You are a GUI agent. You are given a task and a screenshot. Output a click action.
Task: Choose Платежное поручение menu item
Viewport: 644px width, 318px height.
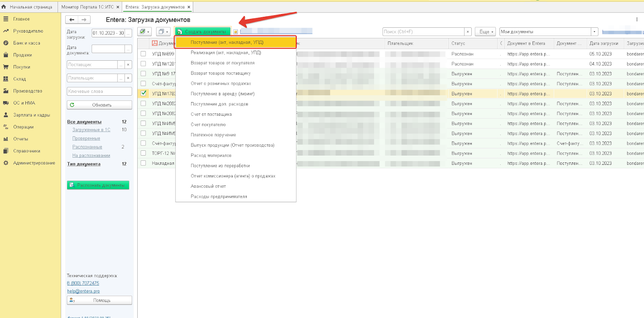[x=236, y=135]
